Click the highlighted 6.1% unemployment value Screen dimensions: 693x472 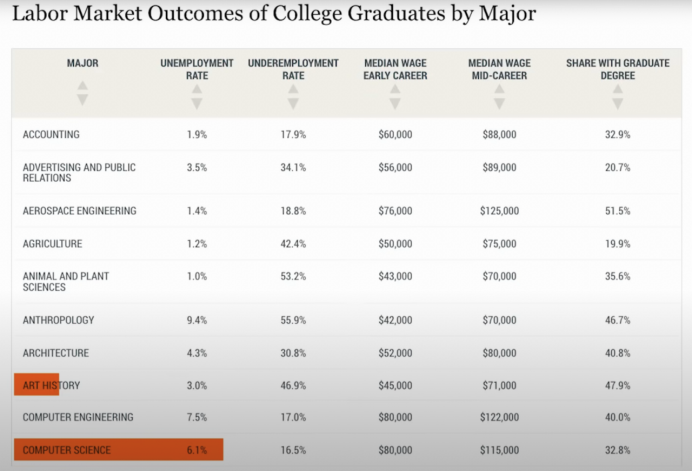pos(197,450)
